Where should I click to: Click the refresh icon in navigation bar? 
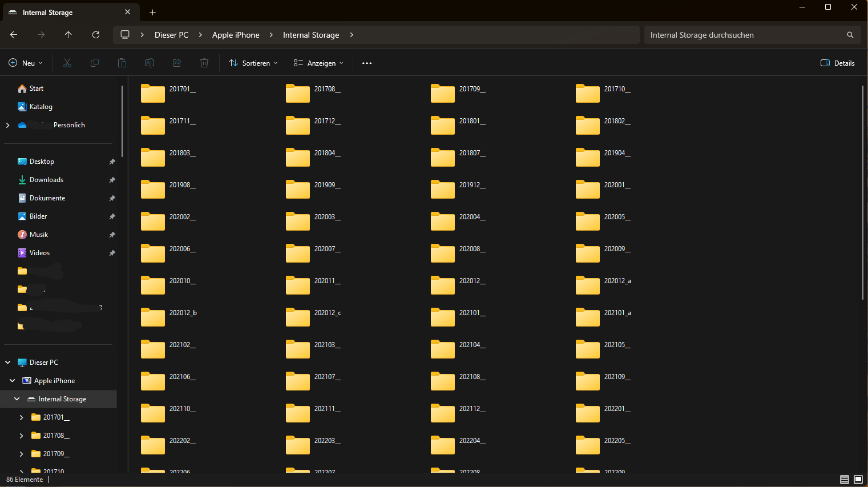[x=96, y=35]
